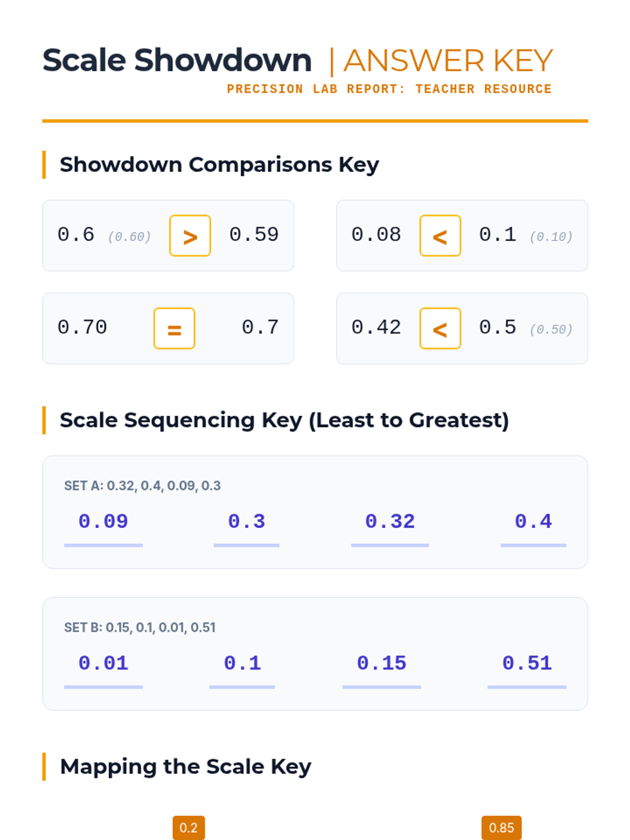Click the Showdown Comparisons Key heading
The height and width of the screenshot is (840, 630).
point(219,165)
